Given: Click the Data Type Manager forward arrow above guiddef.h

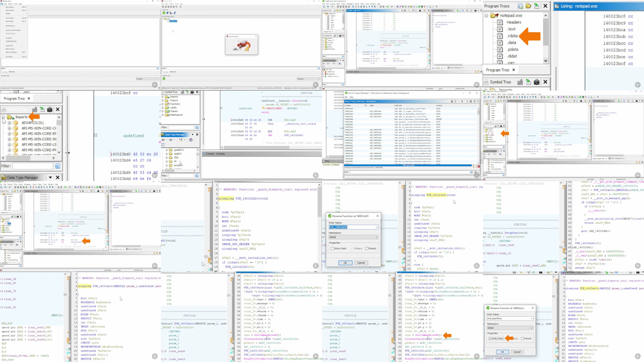Looking at the screenshot, I should pyautogui.click(x=171, y=140).
